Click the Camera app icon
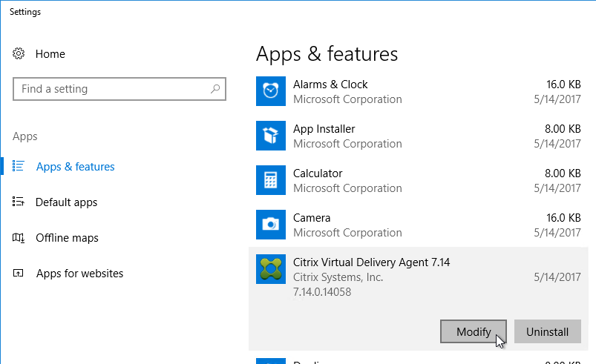 pyautogui.click(x=271, y=225)
